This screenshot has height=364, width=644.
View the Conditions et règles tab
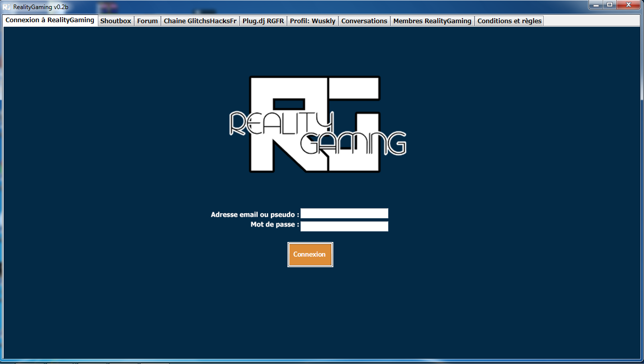click(509, 21)
